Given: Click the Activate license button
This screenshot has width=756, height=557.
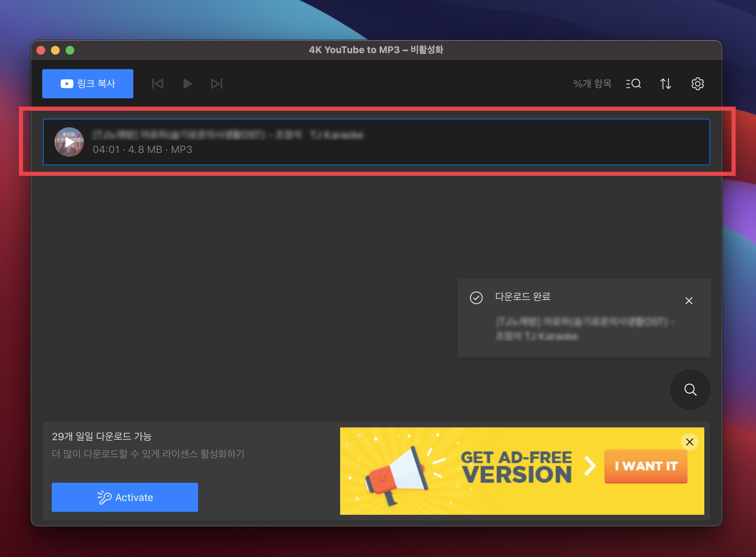Looking at the screenshot, I should 125,497.
